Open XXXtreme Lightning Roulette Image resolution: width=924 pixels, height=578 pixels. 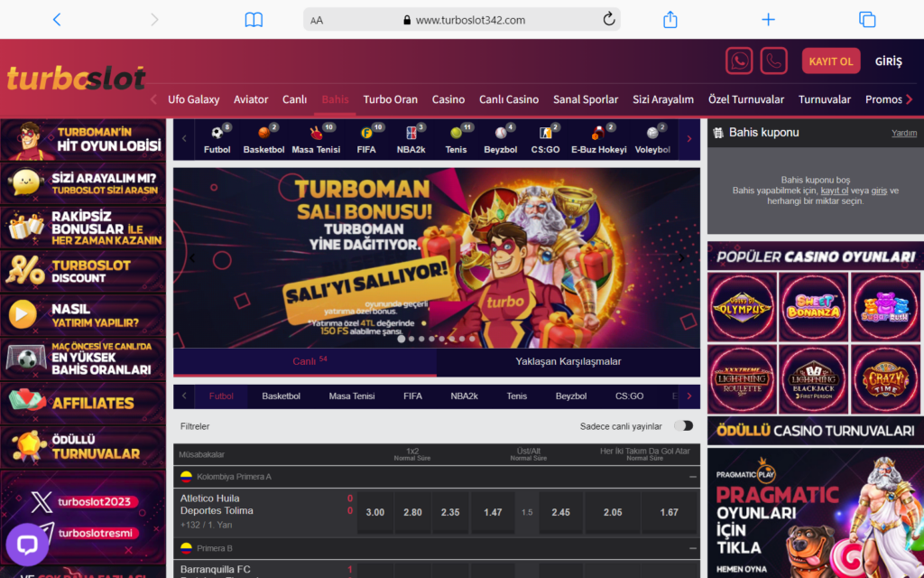tap(742, 379)
